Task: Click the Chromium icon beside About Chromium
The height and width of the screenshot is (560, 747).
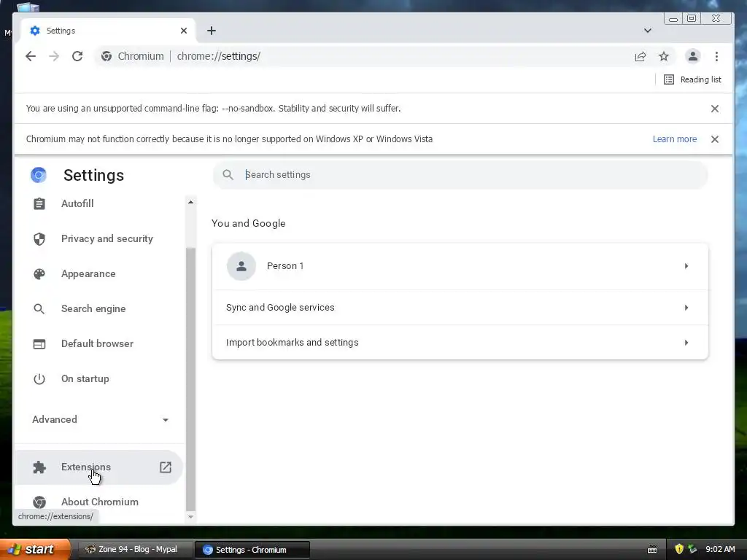Action: click(x=39, y=502)
